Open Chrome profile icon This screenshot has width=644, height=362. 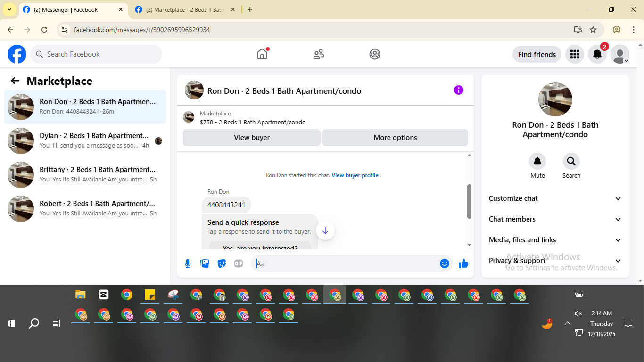click(x=617, y=30)
